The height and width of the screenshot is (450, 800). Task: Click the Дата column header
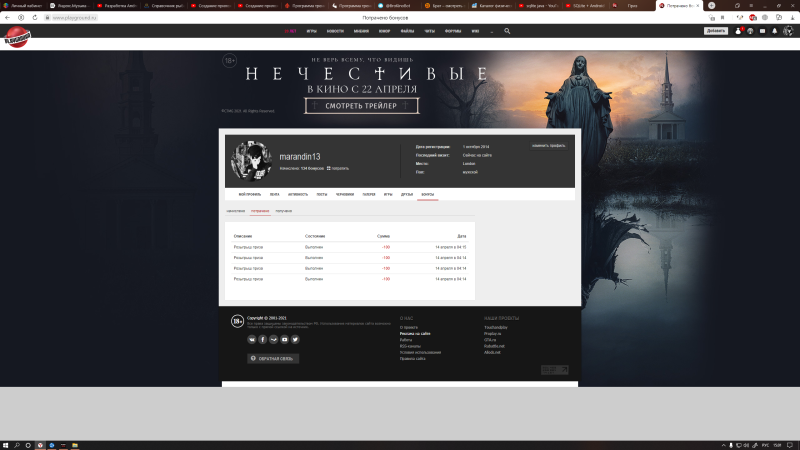(462, 236)
